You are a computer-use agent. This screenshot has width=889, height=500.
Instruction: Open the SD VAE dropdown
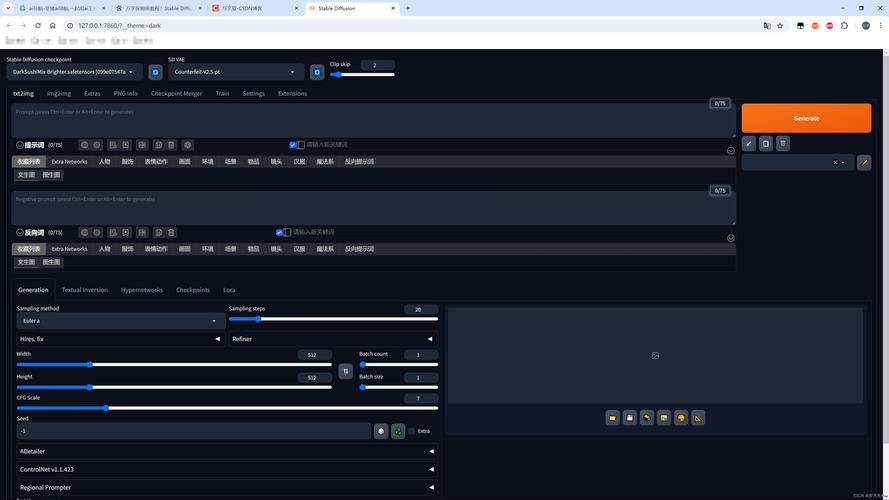pos(236,72)
